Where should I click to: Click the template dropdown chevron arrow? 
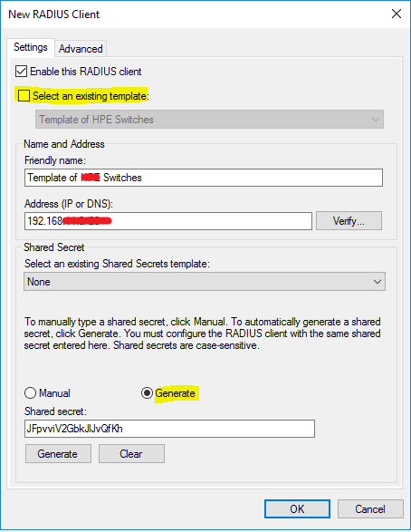375,120
